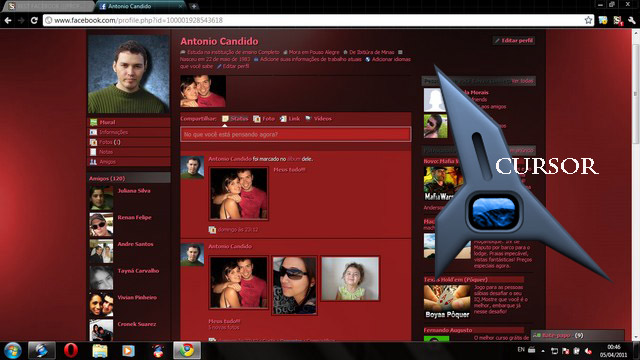Open a new tab with the plus button

coord(194,6)
